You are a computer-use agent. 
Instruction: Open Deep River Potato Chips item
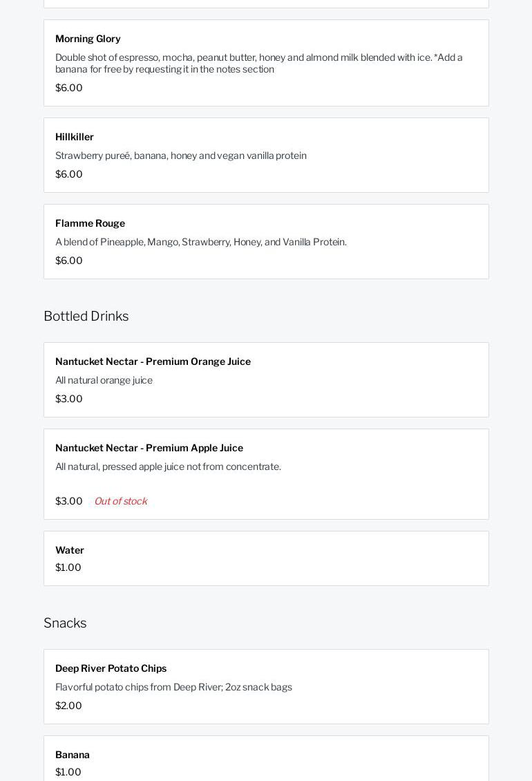(111, 668)
